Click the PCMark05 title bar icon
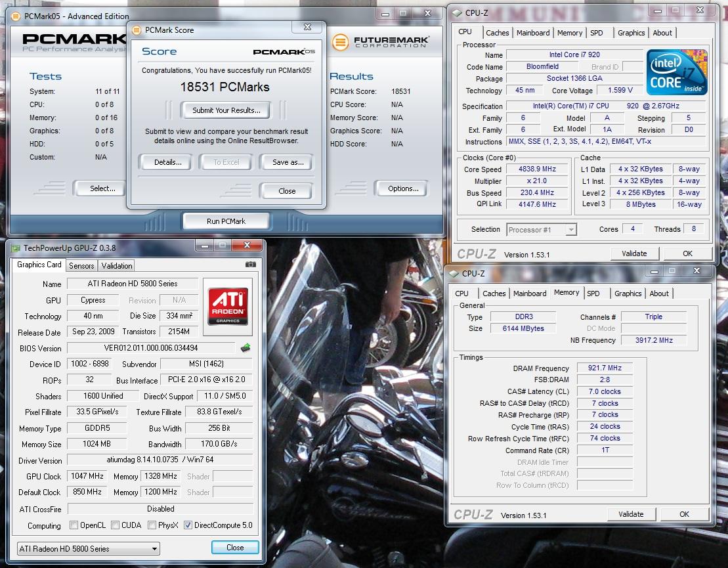The image size is (728, 568). pos(15,16)
